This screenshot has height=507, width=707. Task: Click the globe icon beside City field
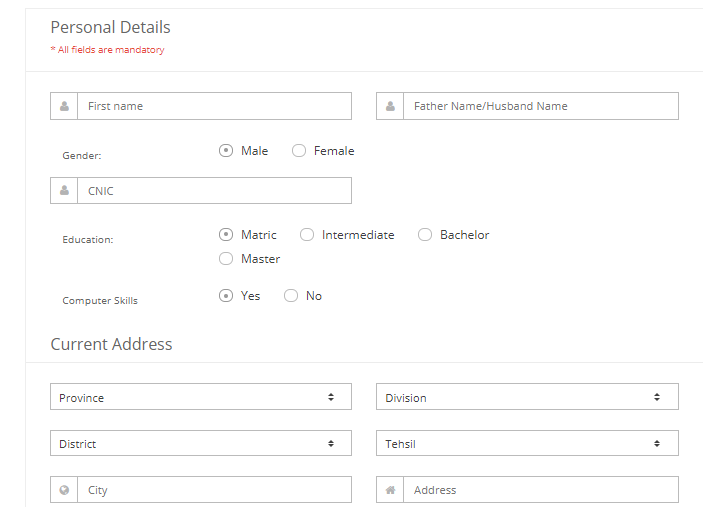tap(64, 490)
